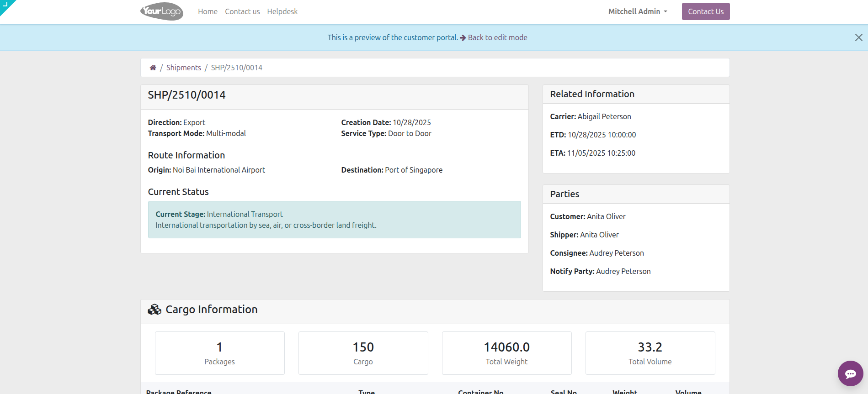Open the Home menu item

click(x=208, y=11)
